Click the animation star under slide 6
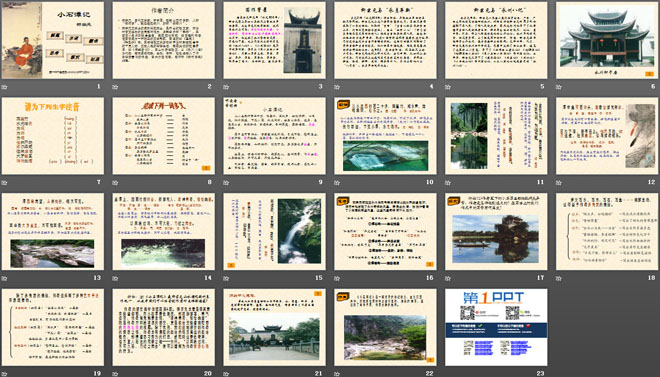Image resolution: width=660 pixels, height=377 pixels. pyautogui.click(x=559, y=87)
